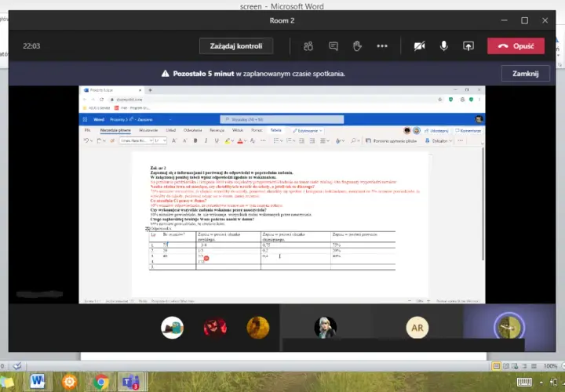Click the Zażądaj kontroli button

[x=236, y=46]
